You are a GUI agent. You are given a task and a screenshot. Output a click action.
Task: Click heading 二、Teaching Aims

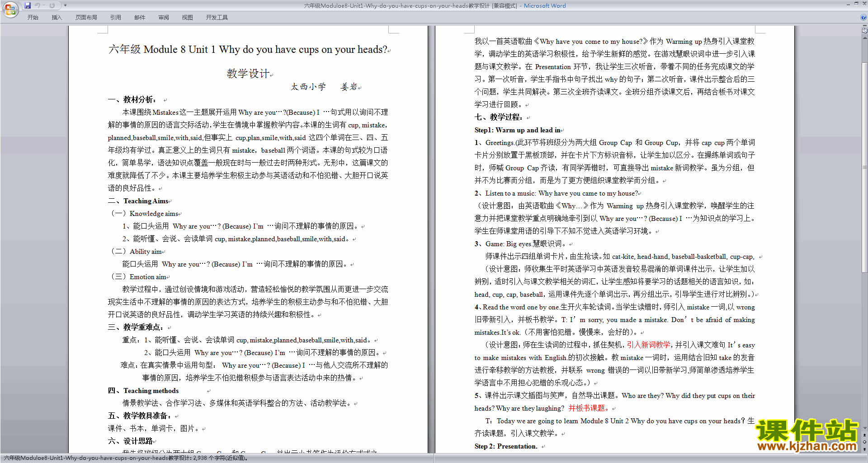click(x=138, y=201)
